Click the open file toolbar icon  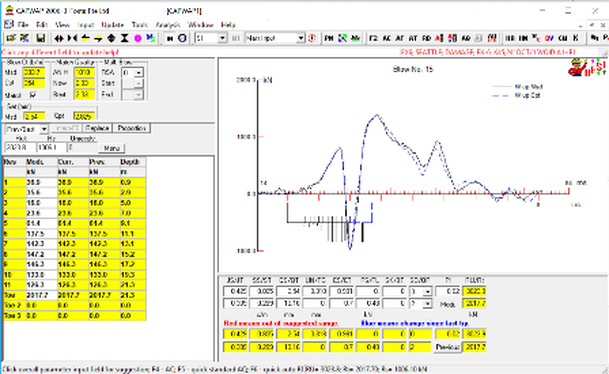(x=11, y=38)
